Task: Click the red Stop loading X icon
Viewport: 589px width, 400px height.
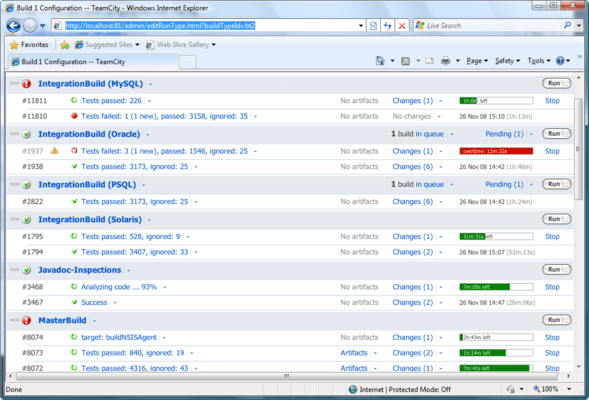Action: click(402, 26)
